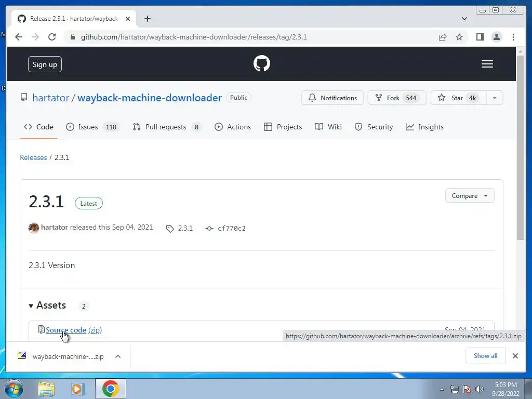Viewport: 532px width, 399px height.
Task: Click the volume speaker tray icon
Action: [x=480, y=389]
